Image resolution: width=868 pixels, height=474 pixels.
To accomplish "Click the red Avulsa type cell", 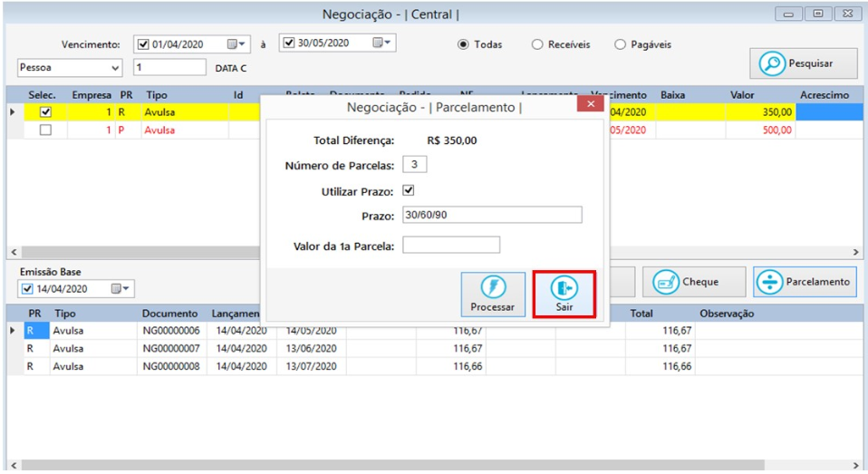I will (185, 131).
